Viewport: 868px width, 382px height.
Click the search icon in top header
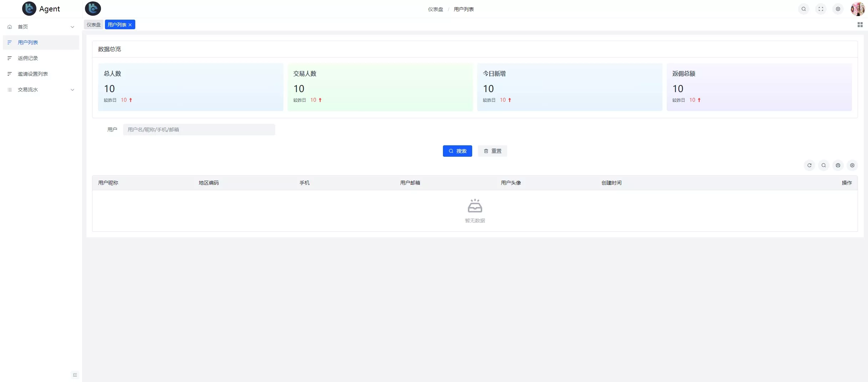(x=803, y=9)
